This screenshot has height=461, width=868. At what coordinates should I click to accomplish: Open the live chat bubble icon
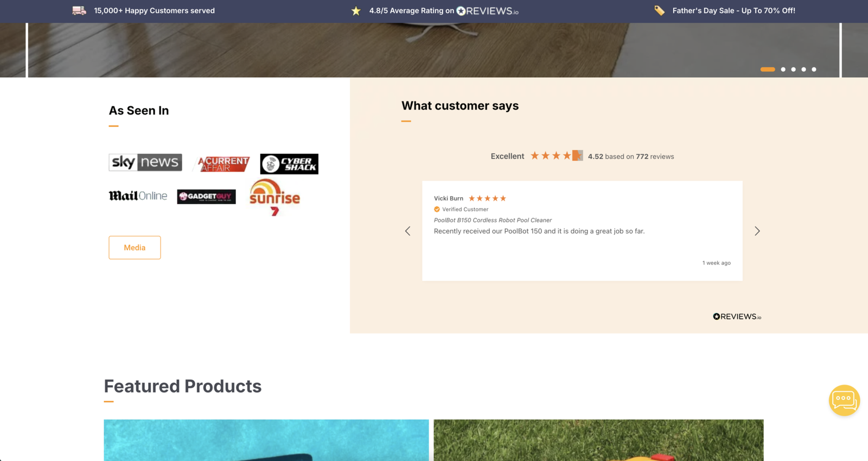pyautogui.click(x=844, y=400)
